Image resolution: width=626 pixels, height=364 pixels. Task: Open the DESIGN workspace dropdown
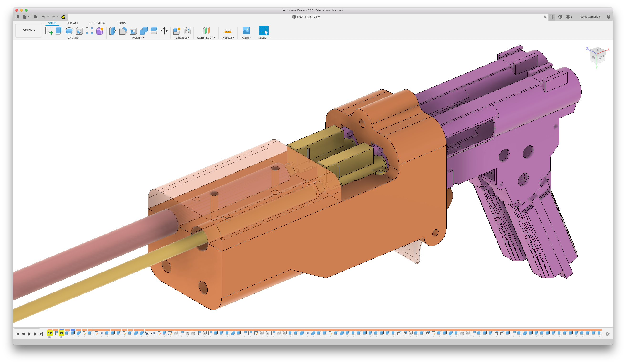click(29, 30)
